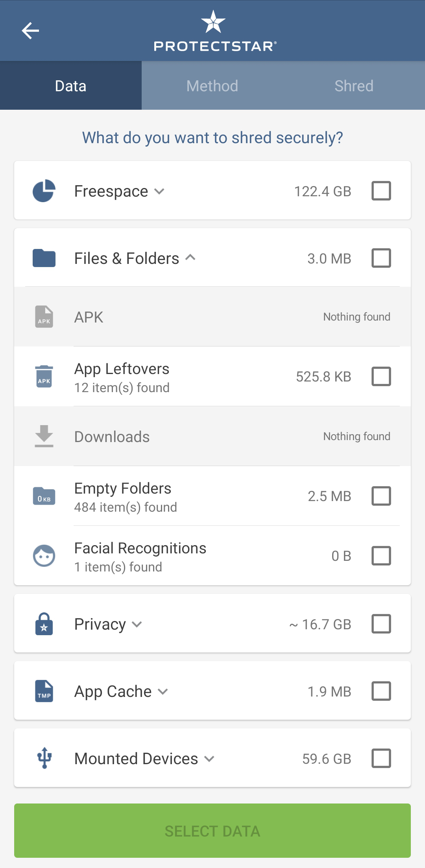This screenshot has width=425, height=868.
Task: Tap the 2.5 MB size value
Action: pos(329,496)
